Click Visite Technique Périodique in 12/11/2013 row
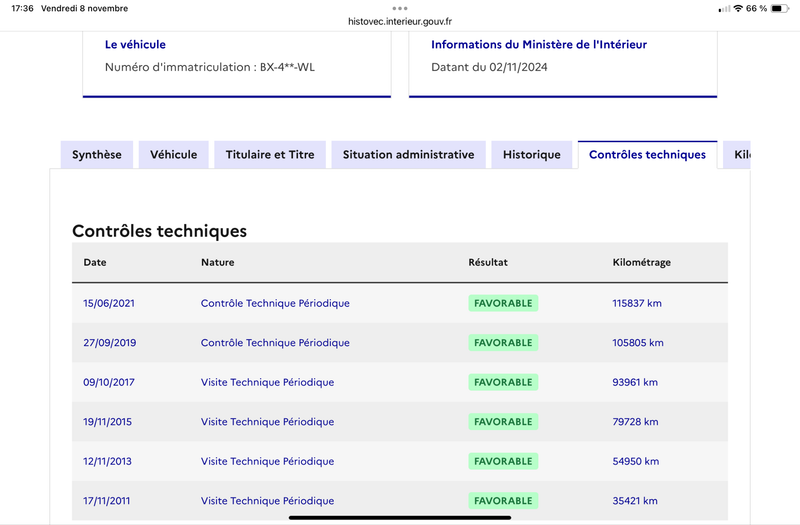The height and width of the screenshot is (525, 800). [267, 461]
